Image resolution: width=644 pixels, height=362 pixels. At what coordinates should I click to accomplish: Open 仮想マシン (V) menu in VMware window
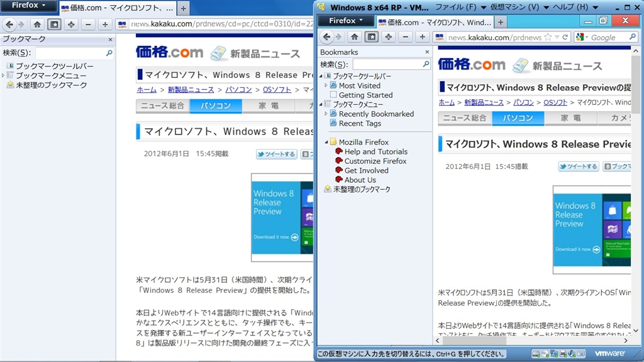(x=519, y=7)
